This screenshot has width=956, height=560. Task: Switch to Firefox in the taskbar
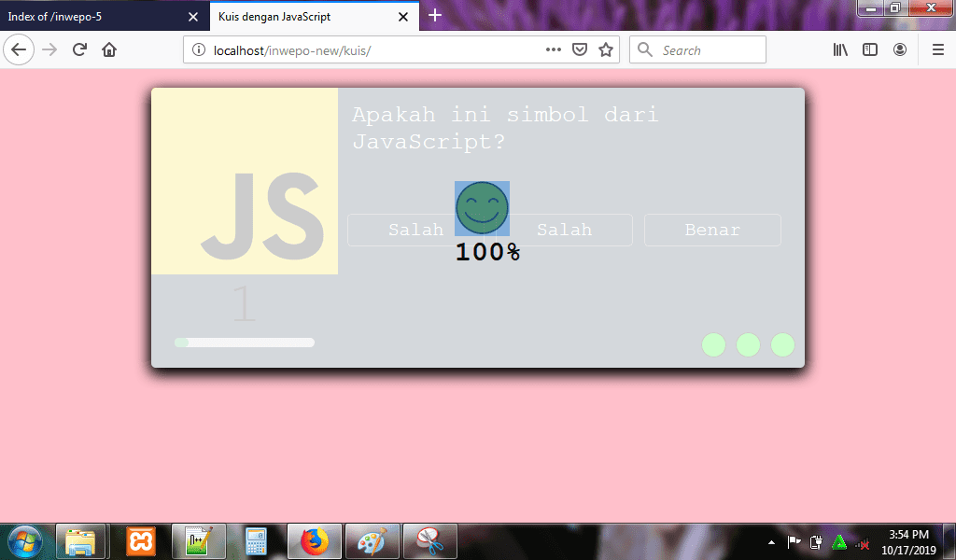[314, 541]
